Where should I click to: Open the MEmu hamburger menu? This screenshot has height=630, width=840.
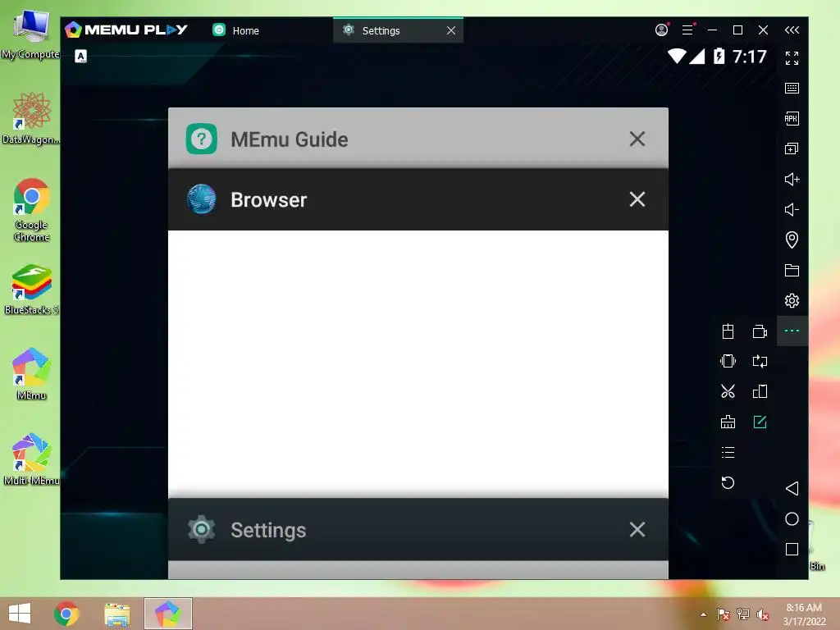click(688, 30)
